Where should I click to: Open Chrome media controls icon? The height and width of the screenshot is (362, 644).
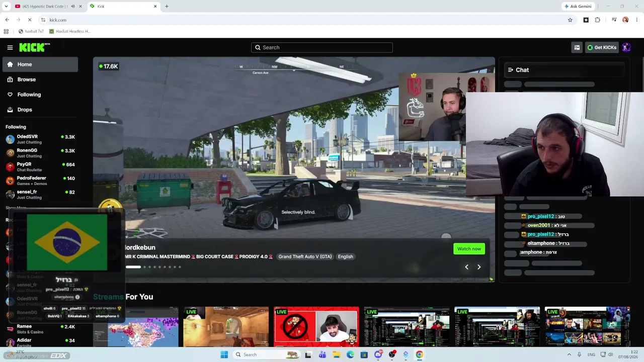[x=614, y=20]
